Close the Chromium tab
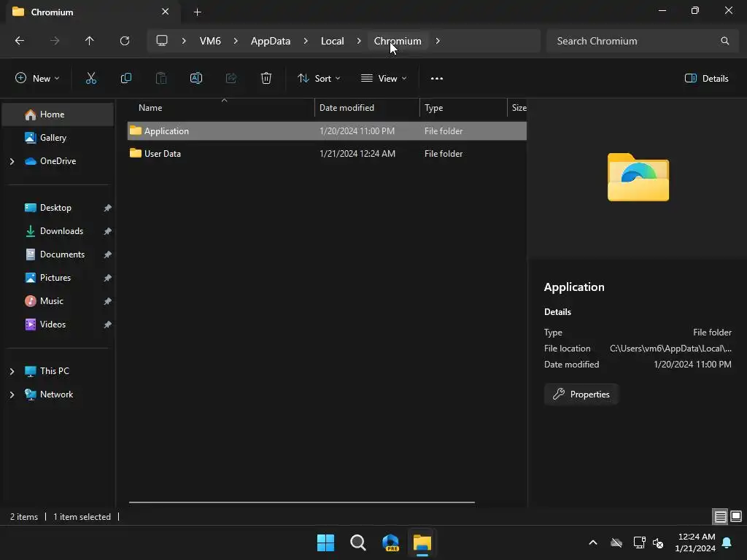 [166, 12]
